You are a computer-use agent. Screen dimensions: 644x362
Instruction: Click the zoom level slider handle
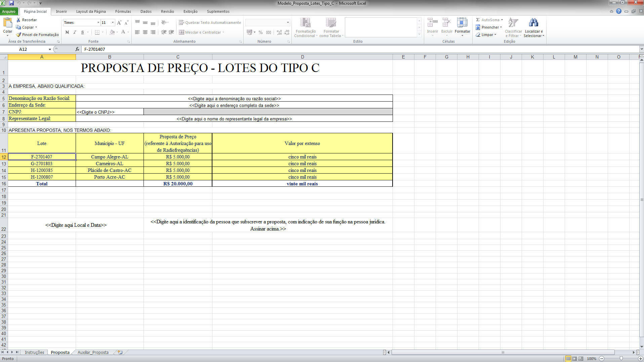621,359
